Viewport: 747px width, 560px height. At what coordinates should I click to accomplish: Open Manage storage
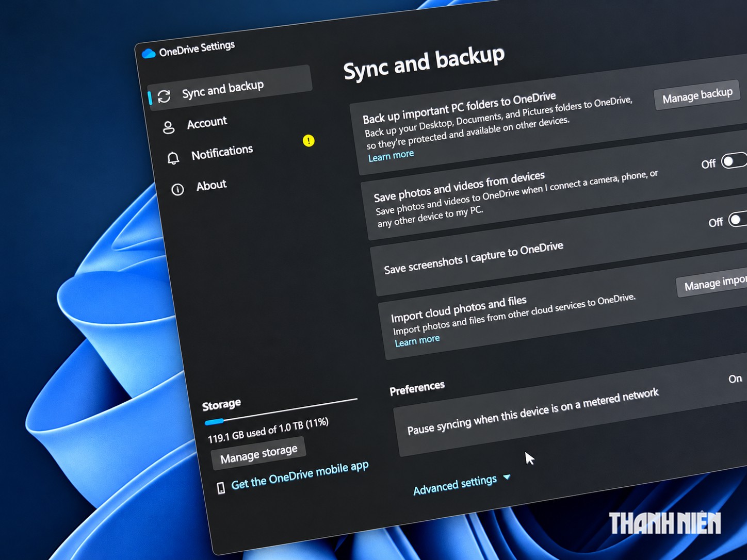[x=258, y=454]
